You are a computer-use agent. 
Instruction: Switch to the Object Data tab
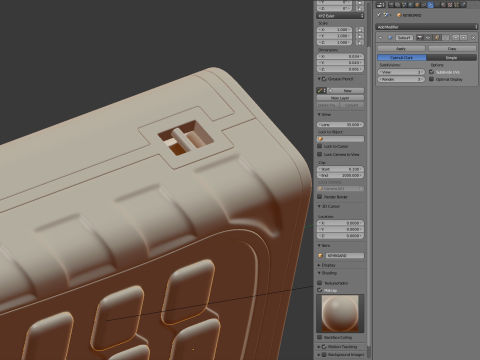[437, 5]
